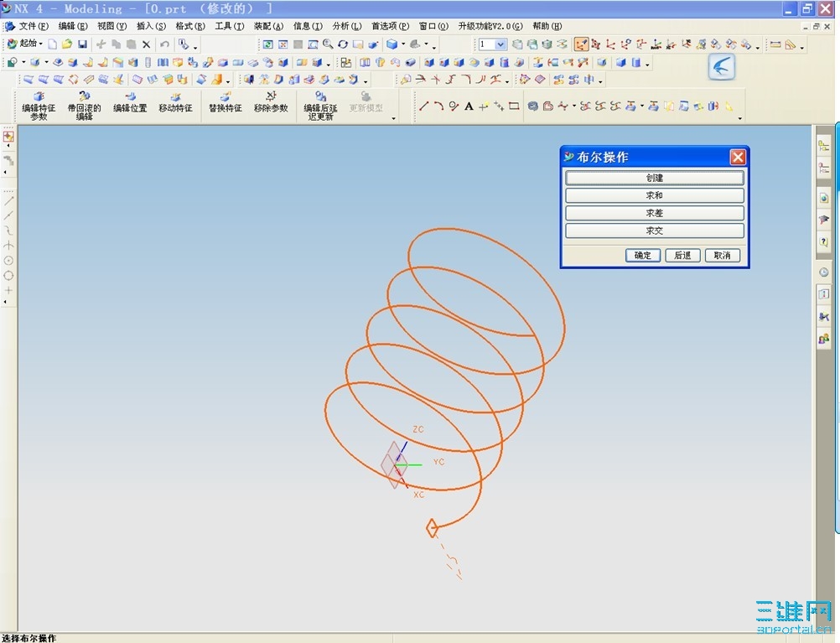Toggle the highlighted Enable Snap Point button
This screenshot has height=643, width=840.
[x=581, y=44]
